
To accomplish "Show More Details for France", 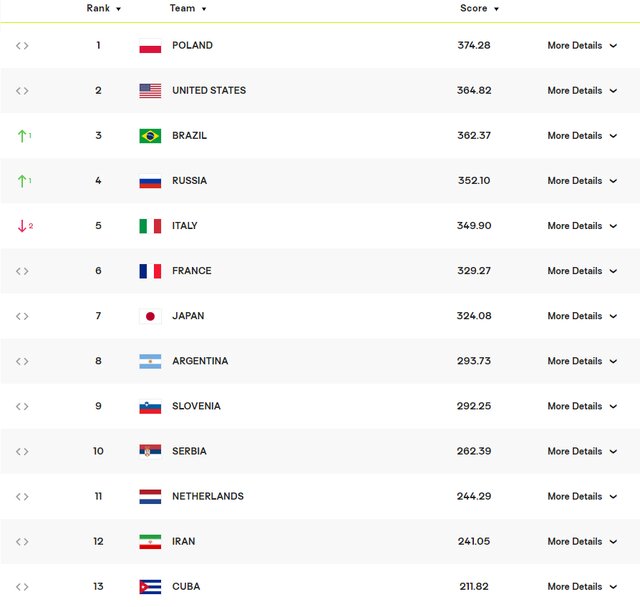I will [x=582, y=271].
